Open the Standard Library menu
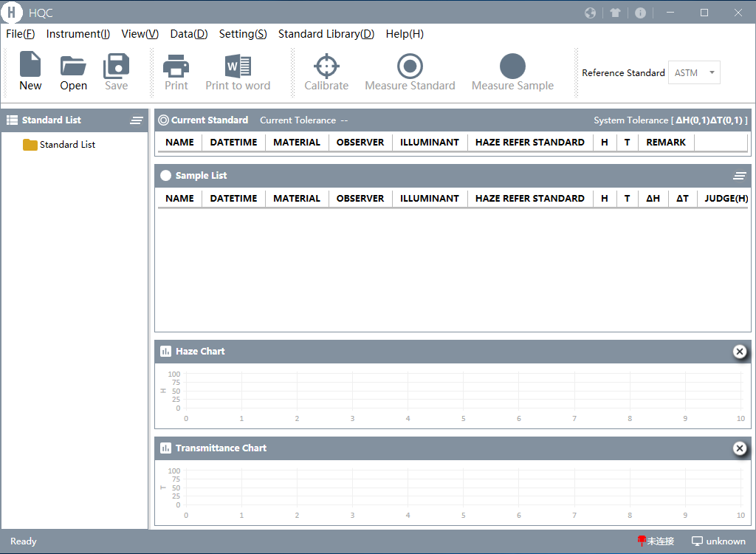Screen dimensions: 756x554 point(326,34)
